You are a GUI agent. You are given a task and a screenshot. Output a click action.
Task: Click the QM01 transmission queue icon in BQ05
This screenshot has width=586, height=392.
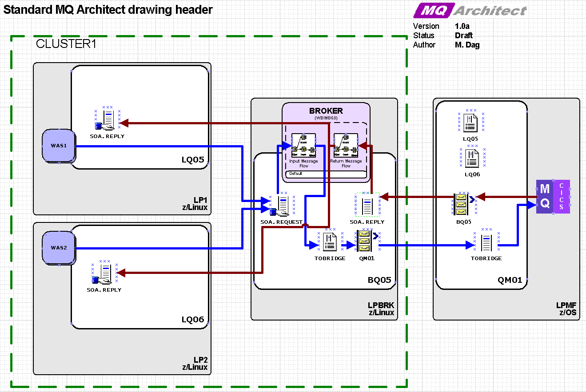click(x=364, y=243)
